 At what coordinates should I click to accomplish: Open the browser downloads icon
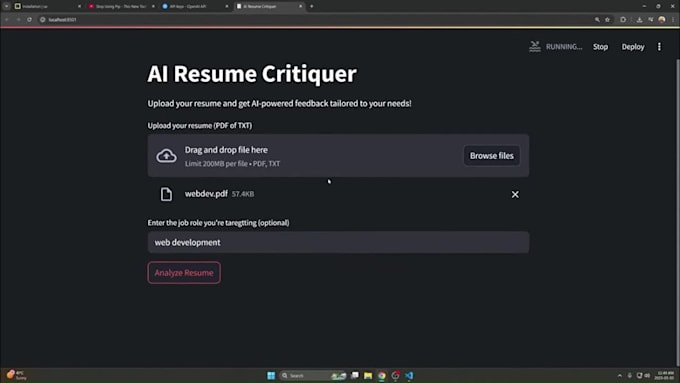pos(639,20)
